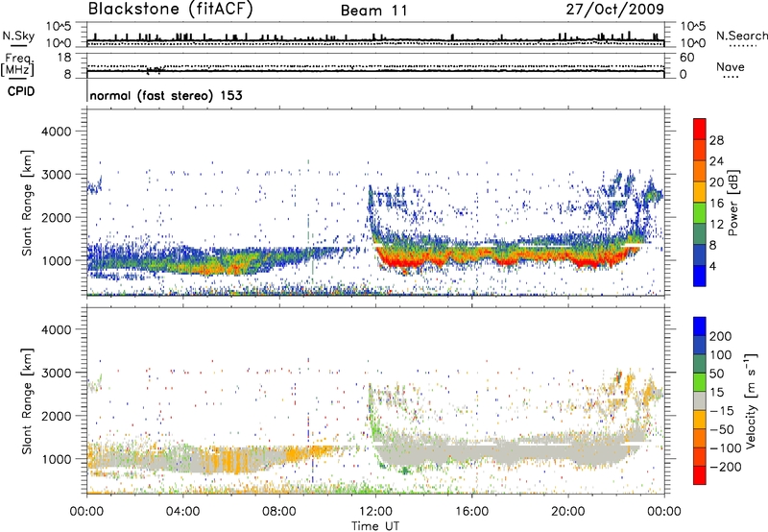Image resolution: width=768 pixels, height=532 pixels.
Task: Click "Slant Range [km]" on the velocity panel
Action: (x=27, y=401)
